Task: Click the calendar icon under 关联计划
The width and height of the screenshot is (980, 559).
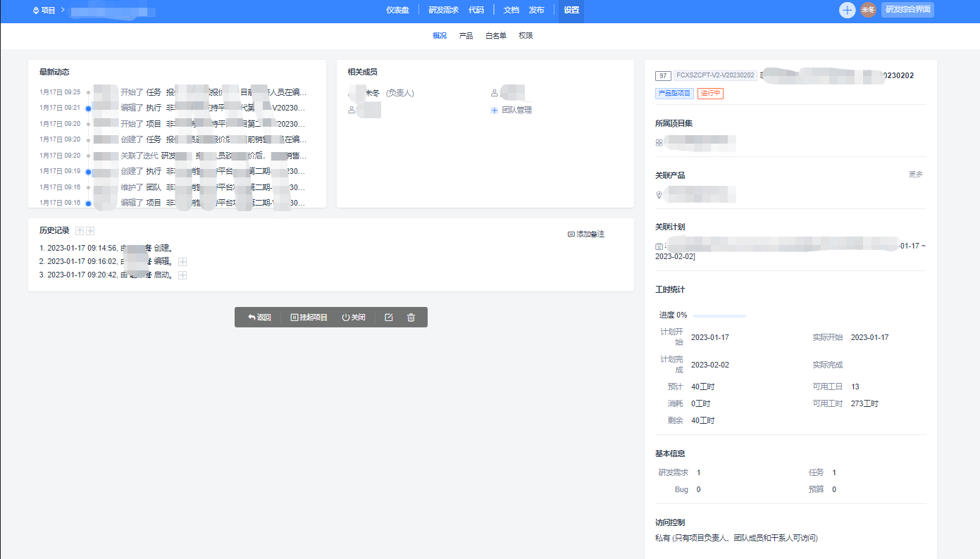Action: pos(659,247)
